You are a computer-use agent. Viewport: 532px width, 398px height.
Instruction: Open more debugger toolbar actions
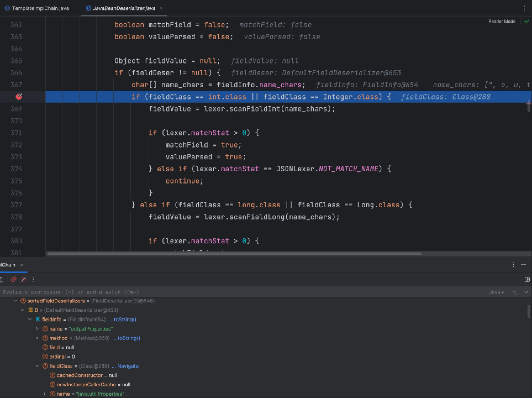pos(34,279)
